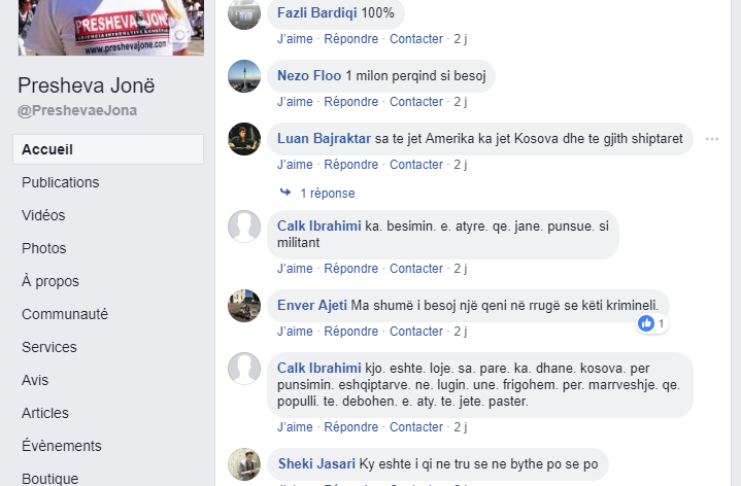Open the Publications section
Viewport: 741px width, 486px height.
coord(60,182)
